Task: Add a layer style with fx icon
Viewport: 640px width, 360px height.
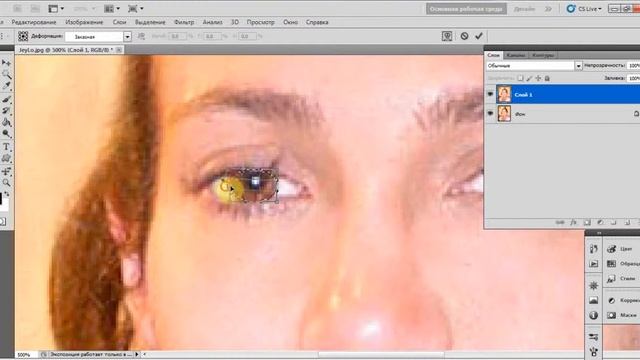Action: [573, 222]
